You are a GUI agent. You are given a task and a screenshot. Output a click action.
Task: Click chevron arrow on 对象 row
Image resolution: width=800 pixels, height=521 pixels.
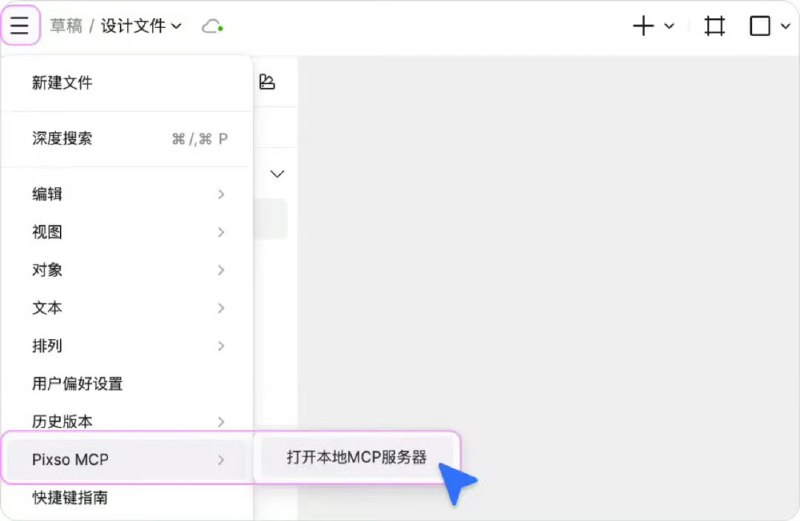click(x=221, y=270)
